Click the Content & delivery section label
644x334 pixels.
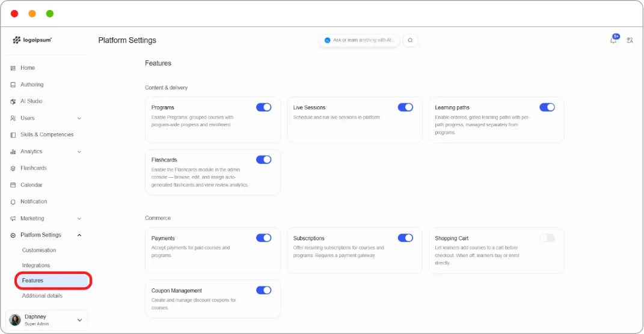(167, 88)
